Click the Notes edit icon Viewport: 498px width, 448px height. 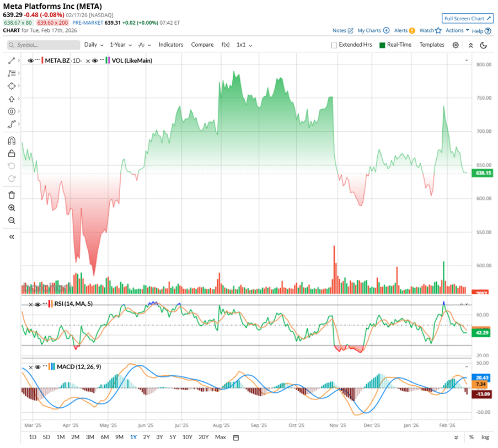350,30
